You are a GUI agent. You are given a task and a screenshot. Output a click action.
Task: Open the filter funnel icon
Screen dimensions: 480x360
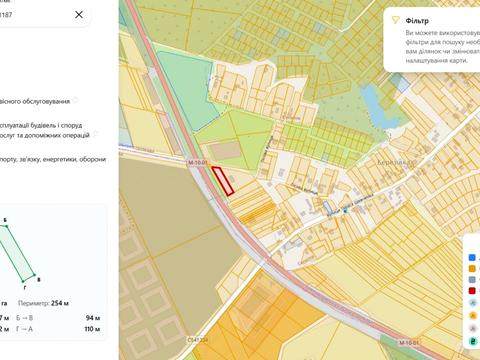click(396, 20)
